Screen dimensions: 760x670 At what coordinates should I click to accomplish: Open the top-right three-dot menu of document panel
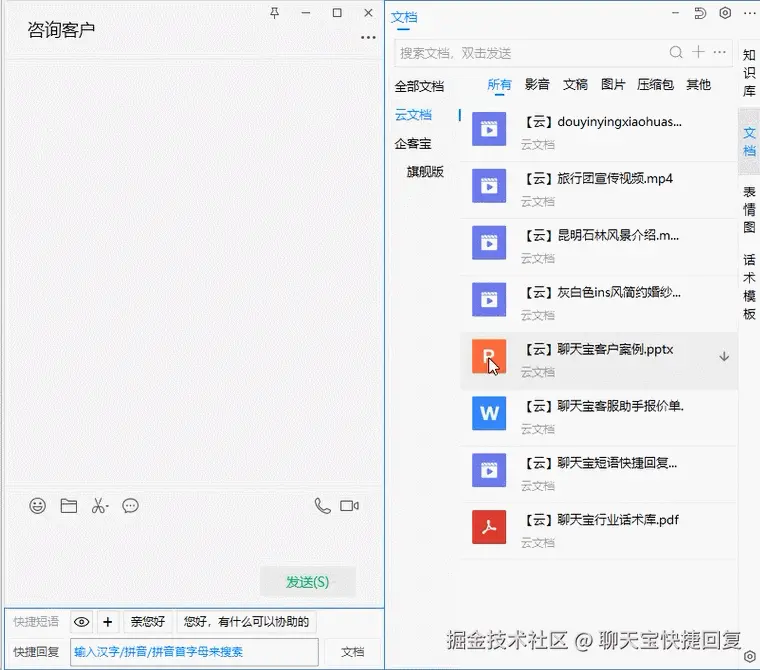[750, 13]
